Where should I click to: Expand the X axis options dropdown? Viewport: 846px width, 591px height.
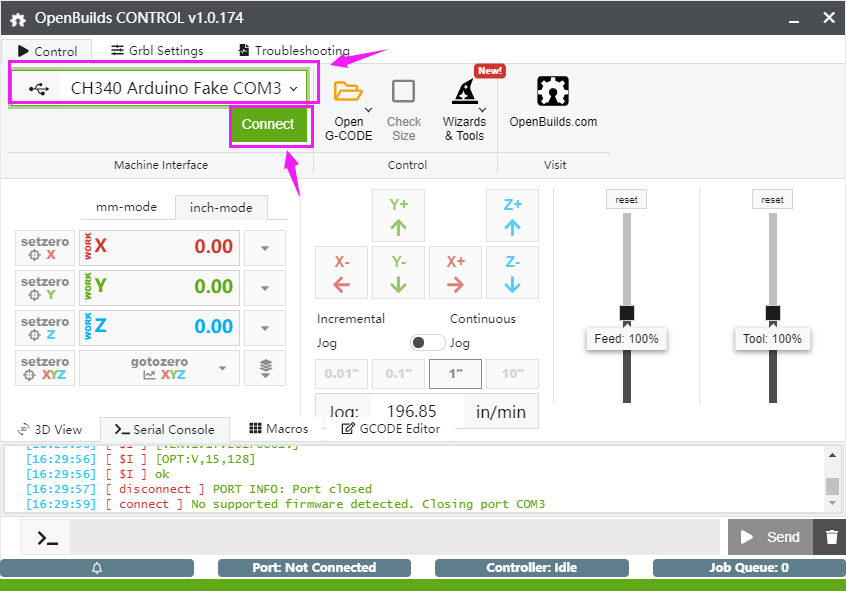265,248
